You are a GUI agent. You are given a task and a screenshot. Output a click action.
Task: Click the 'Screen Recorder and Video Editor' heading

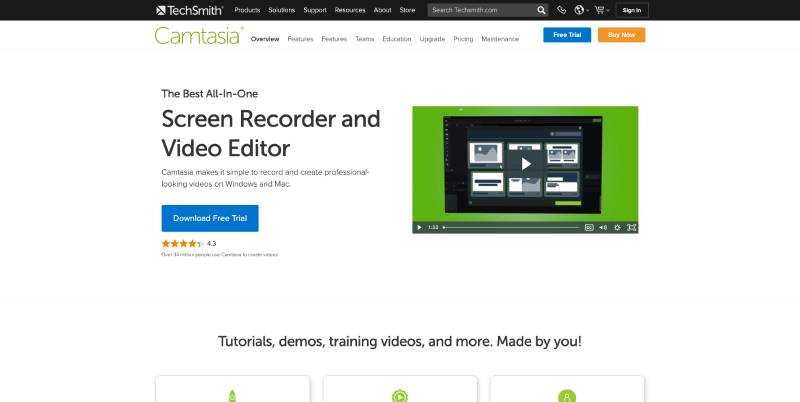pyautogui.click(x=271, y=134)
